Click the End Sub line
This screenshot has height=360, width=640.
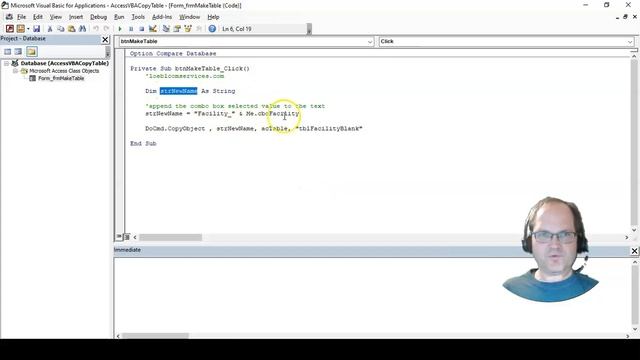143,144
